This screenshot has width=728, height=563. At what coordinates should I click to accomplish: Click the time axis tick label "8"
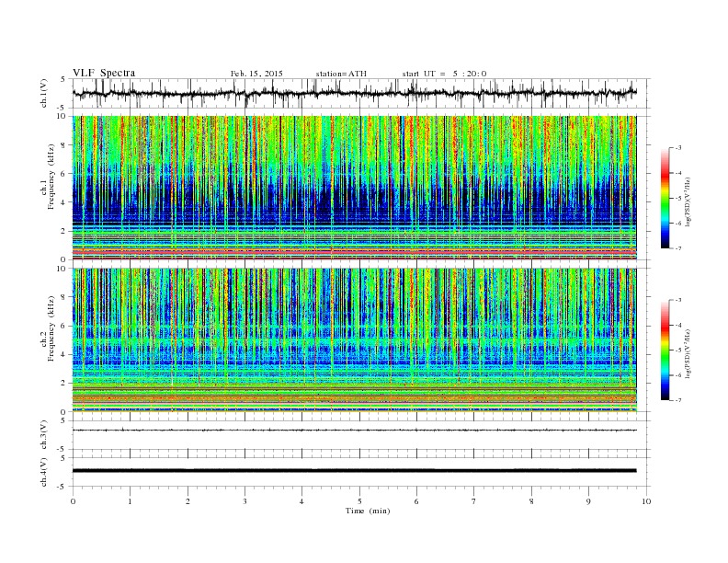click(x=531, y=501)
